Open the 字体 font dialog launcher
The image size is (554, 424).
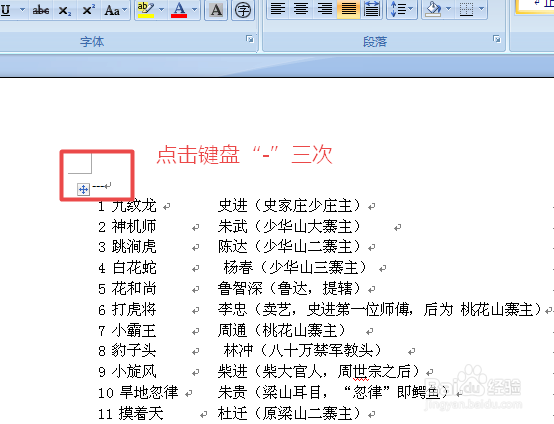pyautogui.click(x=250, y=39)
